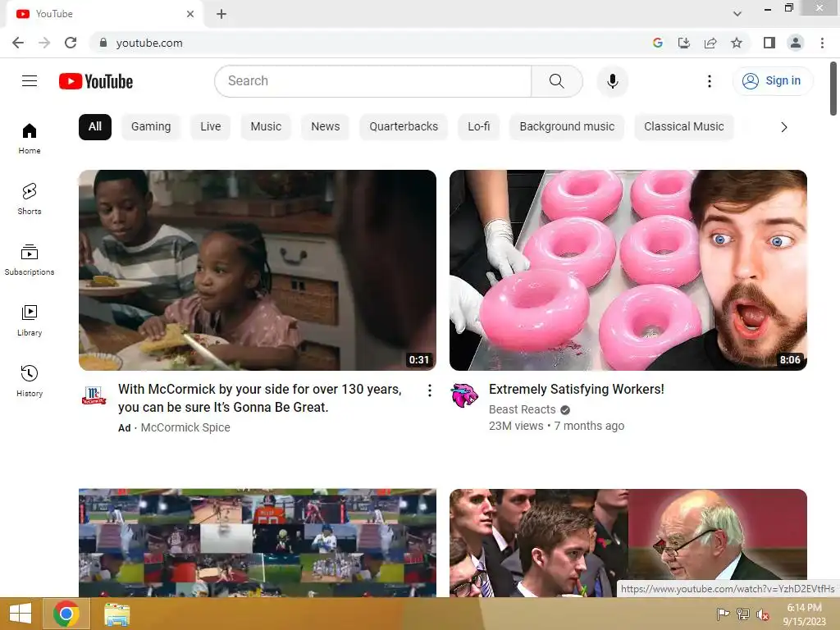This screenshot has height=630, width=840.
Task: Open the Windows Start button
Action: 21,614
